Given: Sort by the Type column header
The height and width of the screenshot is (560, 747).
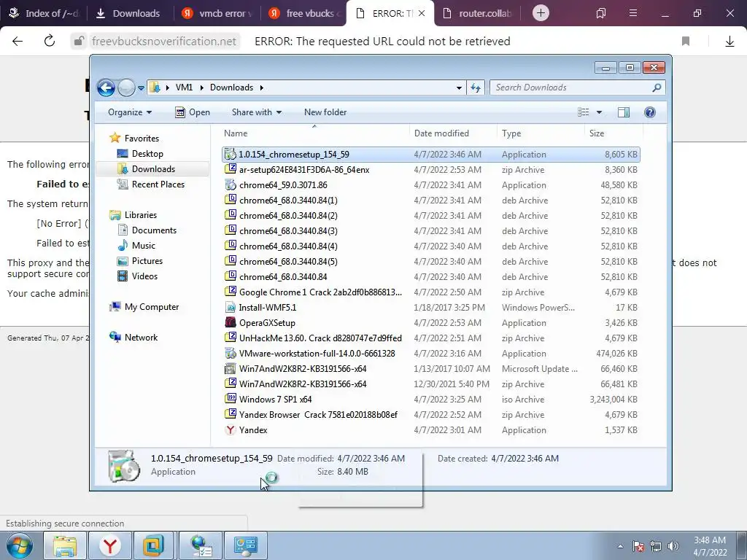Looking at the screenshot, I should tap(541, 133).
